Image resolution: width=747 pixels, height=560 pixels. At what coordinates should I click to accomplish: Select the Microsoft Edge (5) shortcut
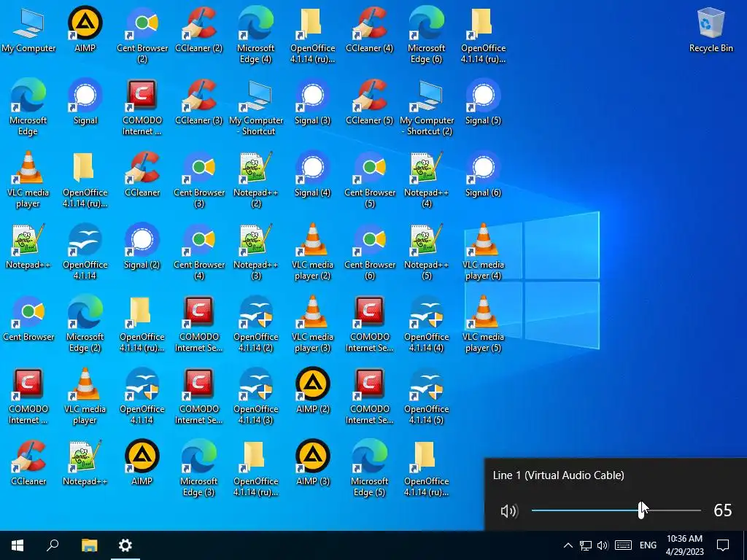point(369,468)
